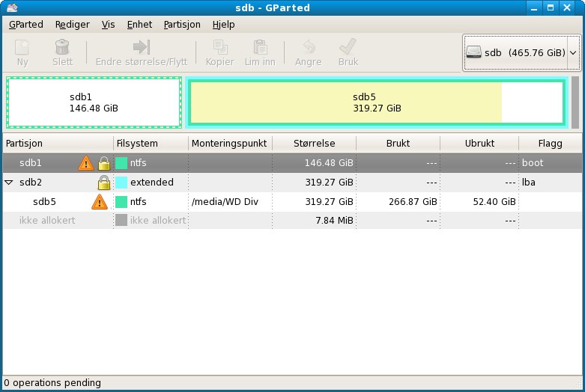Click the lock icon on sdb1 row

tap(104, 163)
